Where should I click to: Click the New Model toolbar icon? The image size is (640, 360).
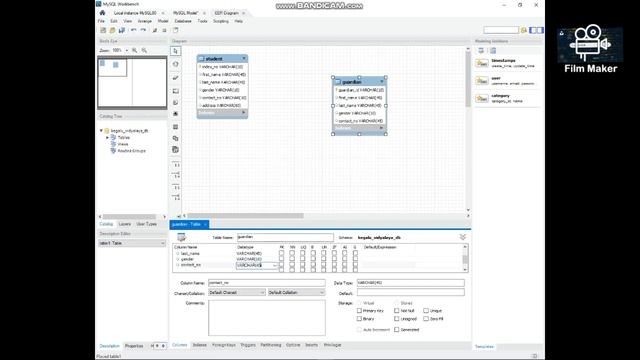[103, 30]
